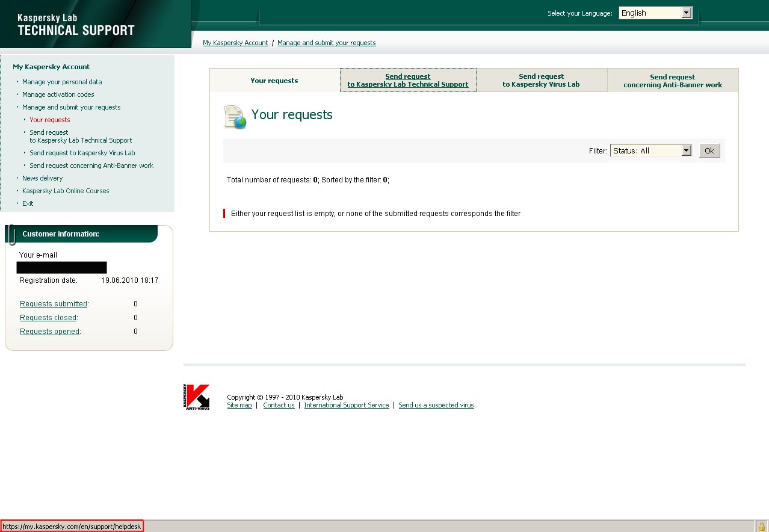Click the Your e-mail label
This screenshot has width=769, height=532.
tap(38, 255)
